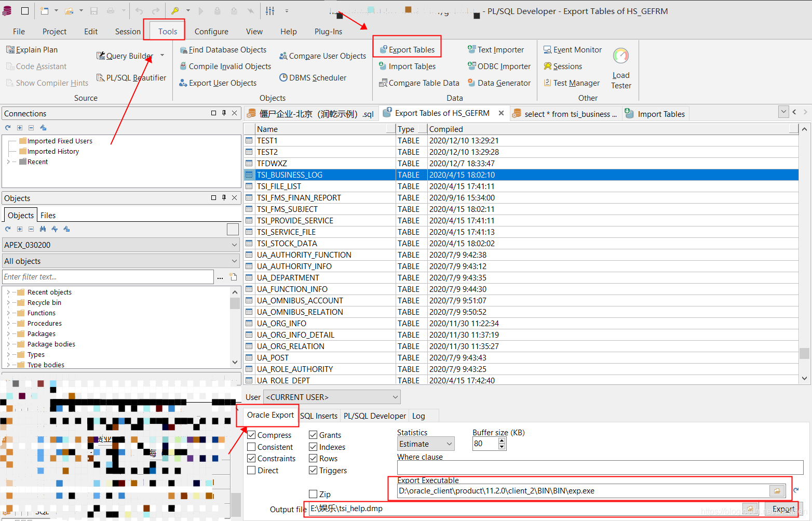
Task: Open DBMS Scheduler
Action: point(313,78)
